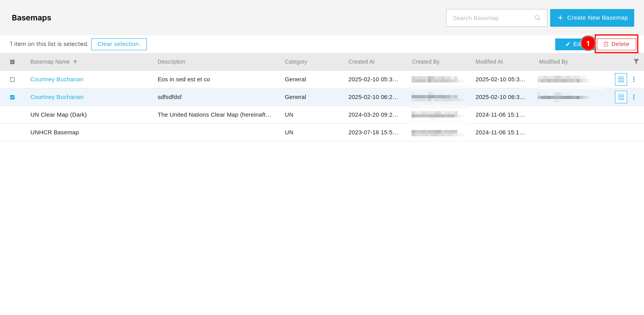Uncheck the sdfsdfdsf row checkbox
The height and width of the screenshot is (315, 644).
12,97
